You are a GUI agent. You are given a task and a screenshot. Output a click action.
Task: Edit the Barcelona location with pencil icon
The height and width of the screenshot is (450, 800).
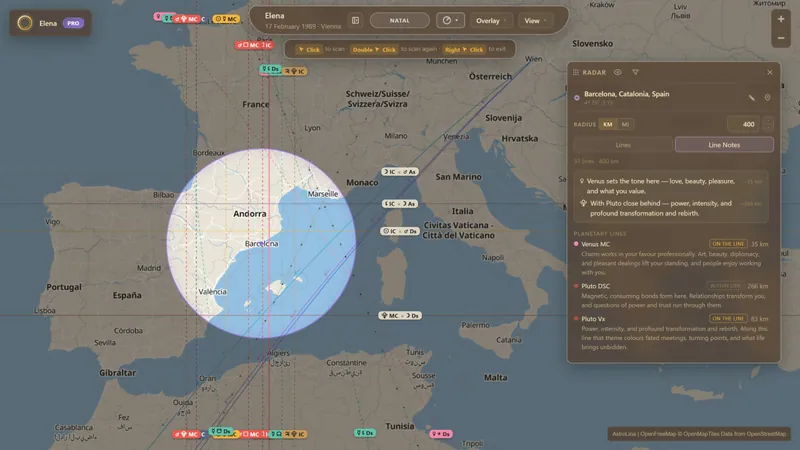click(752, 97)
